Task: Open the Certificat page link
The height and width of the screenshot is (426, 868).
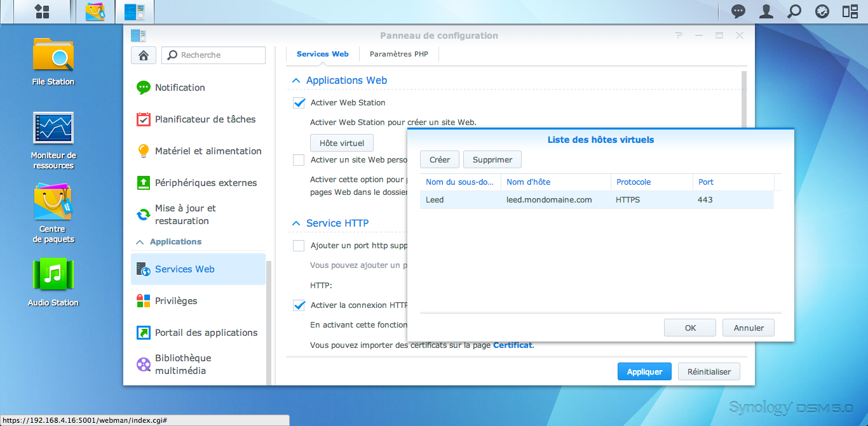Action: coord(512,345)
